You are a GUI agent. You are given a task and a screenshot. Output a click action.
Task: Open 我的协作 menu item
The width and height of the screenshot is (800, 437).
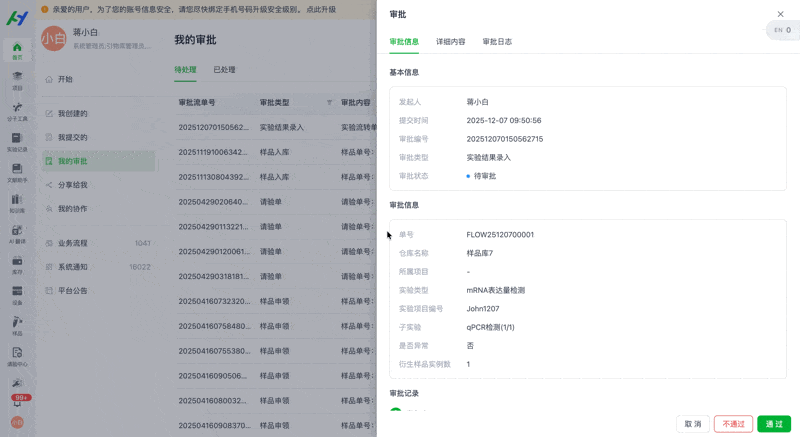point(99,209)
